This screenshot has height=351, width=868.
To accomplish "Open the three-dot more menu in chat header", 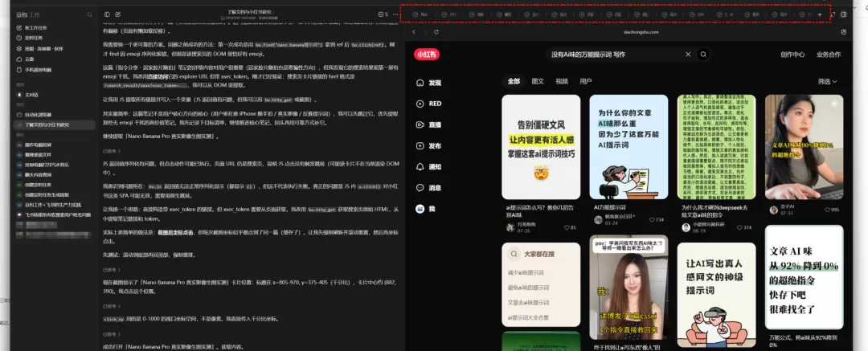I will [x=395, y=14].
